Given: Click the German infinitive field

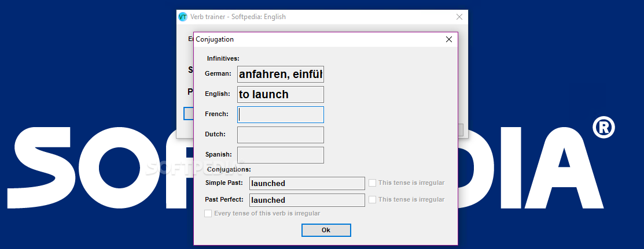Looking at the screenshot, I should tap(281, 75).
